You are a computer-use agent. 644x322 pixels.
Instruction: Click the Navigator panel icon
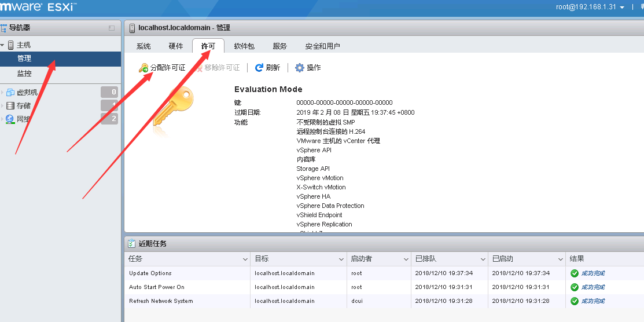coord(3,28)
